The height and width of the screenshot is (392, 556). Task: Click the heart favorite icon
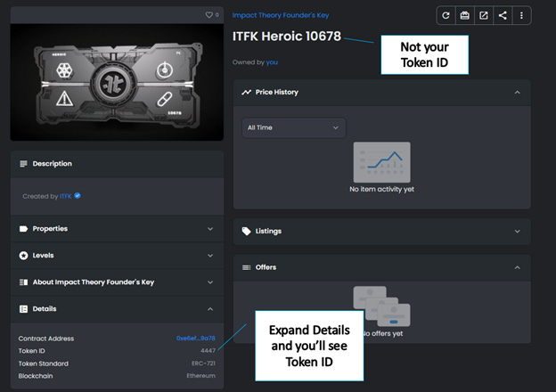click(x=209, y=15)
